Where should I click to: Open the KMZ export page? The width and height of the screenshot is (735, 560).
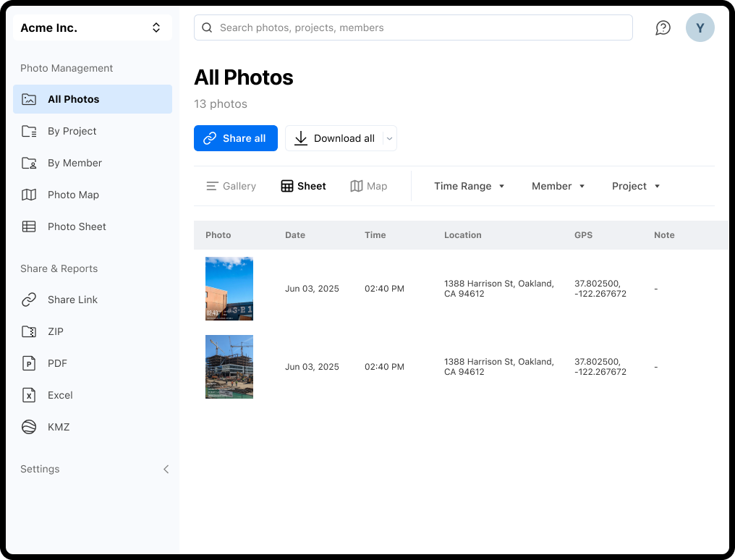[93, 428]
